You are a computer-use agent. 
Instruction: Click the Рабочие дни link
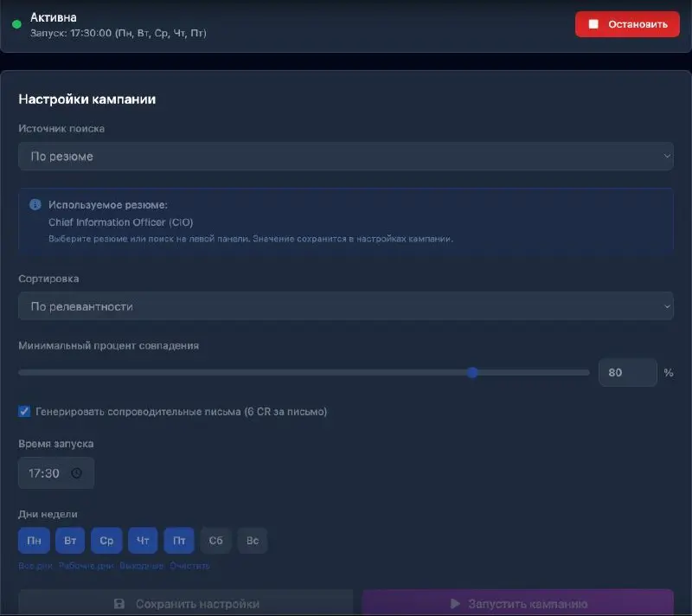click(86, 566)
